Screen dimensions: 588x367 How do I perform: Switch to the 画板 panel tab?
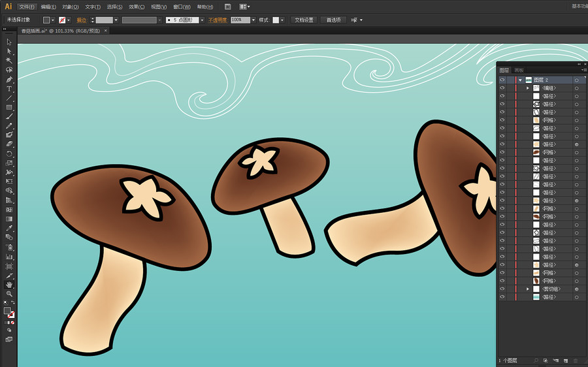click(x=519, y=70)
